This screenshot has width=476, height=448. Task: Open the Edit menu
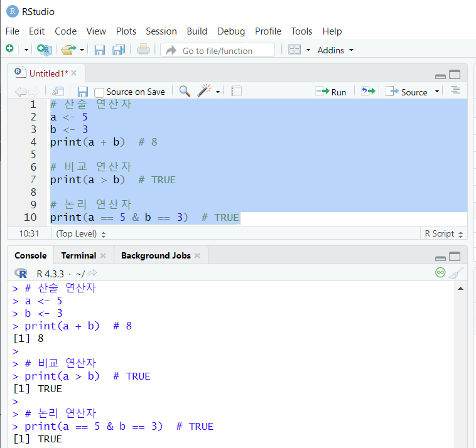pos(36,31)
